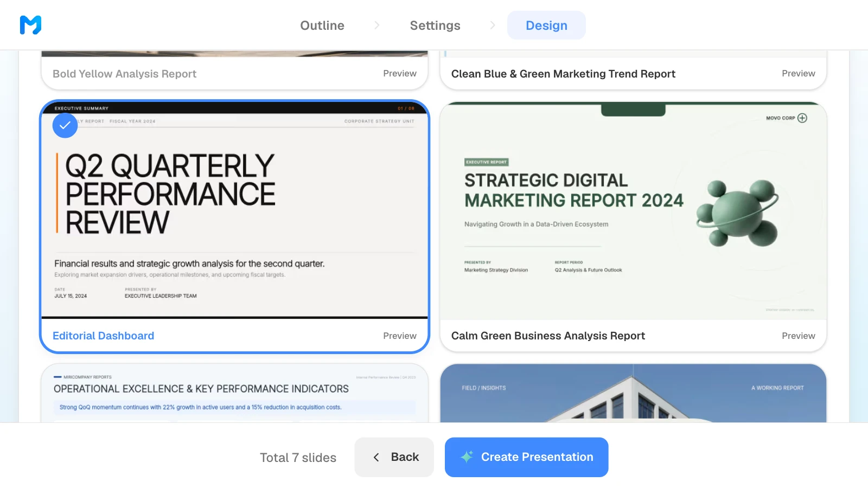This screenshot has height=488, width=868.
Task: Click the Editorial Dashboard template name
Action: pos(103,336)
